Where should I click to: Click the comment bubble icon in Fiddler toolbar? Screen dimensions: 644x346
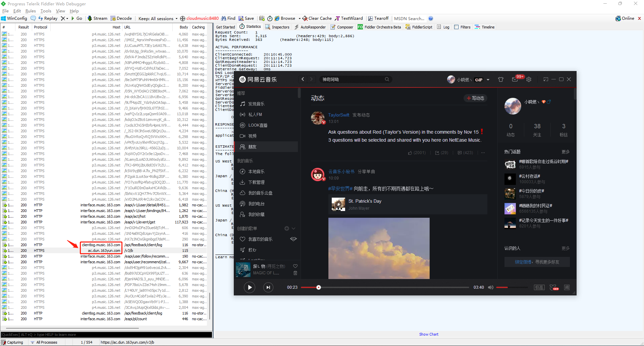[x=33, y=18]
